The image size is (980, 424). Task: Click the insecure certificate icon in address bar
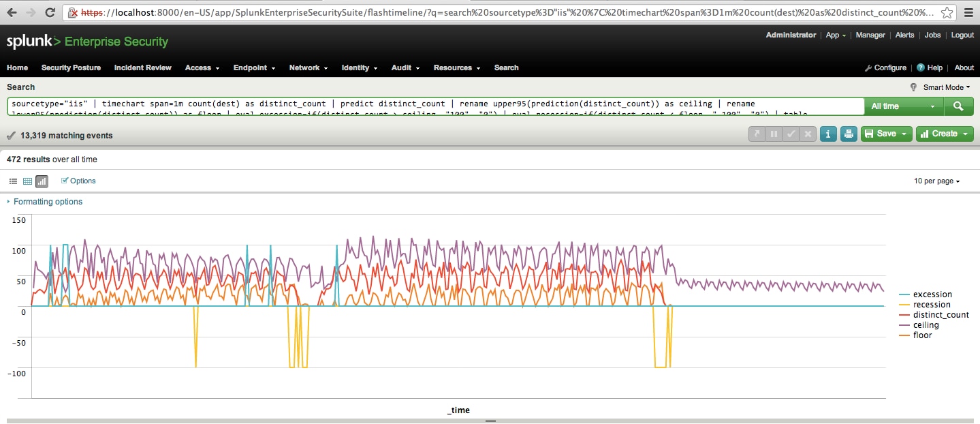(x=73, y=13)
